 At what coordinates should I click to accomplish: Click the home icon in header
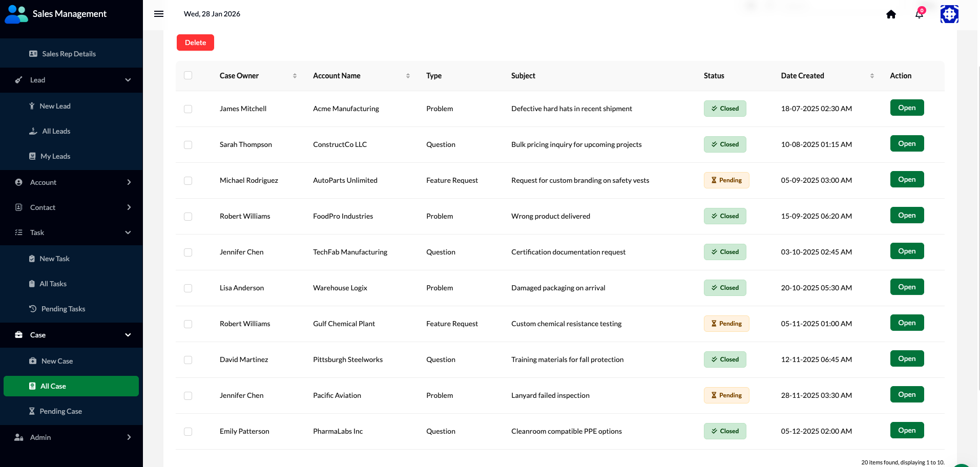891,14
